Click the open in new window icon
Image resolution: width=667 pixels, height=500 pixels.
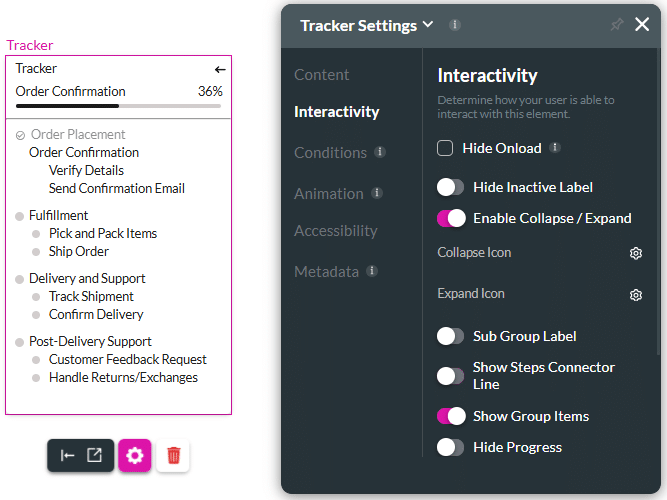click(94, 456)
